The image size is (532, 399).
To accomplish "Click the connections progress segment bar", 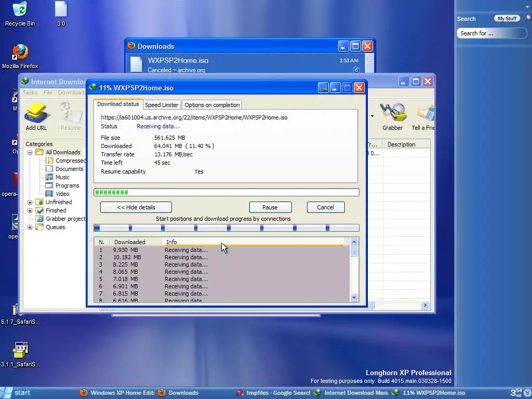I will (x=227, y=228).
